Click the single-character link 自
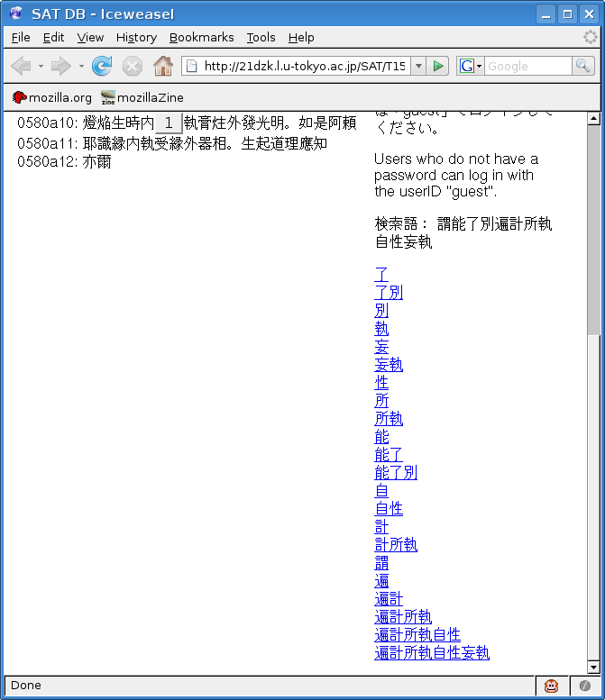This screenshot has width=605, height=700. 381,491
